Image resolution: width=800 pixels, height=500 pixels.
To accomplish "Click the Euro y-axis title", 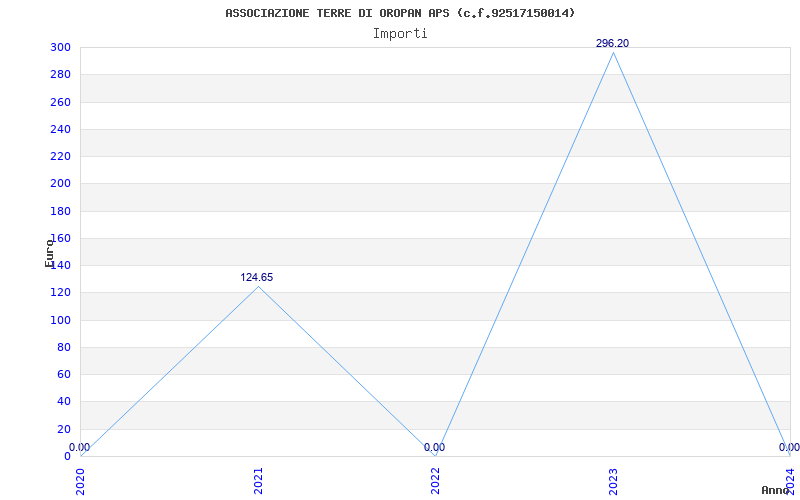I will [49, 253].
